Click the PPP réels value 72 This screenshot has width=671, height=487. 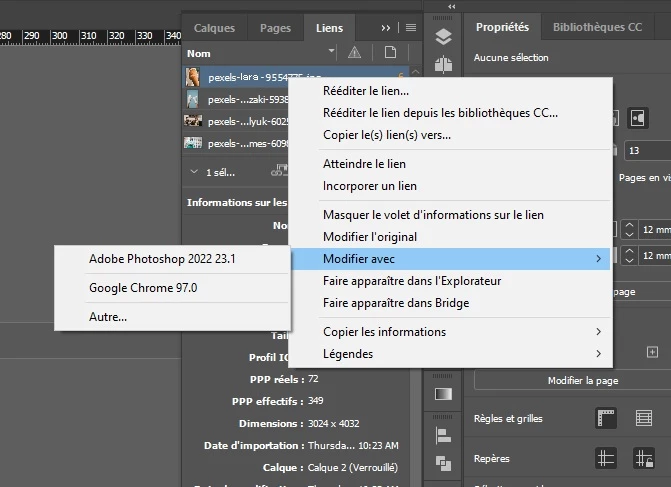313,379
